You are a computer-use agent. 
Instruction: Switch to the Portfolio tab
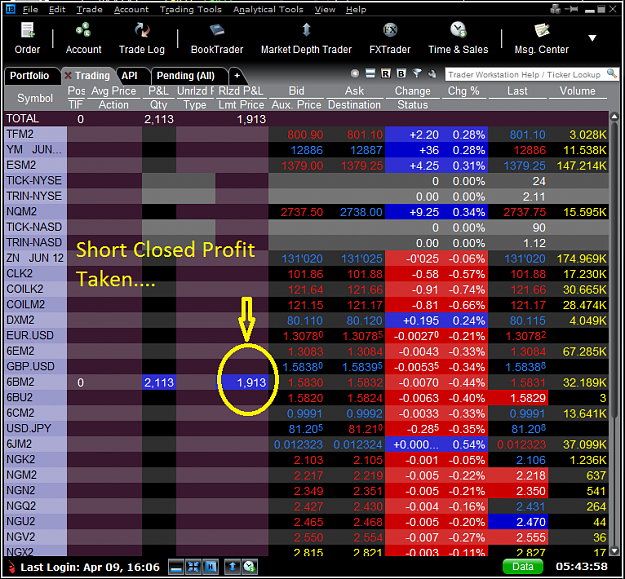point(30,75)
